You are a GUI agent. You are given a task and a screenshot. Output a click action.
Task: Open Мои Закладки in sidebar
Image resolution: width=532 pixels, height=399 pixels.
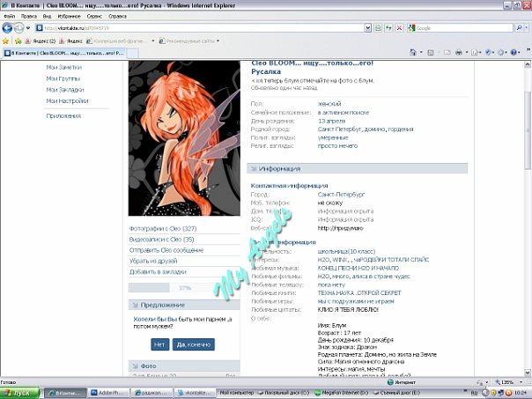point(65,90)
